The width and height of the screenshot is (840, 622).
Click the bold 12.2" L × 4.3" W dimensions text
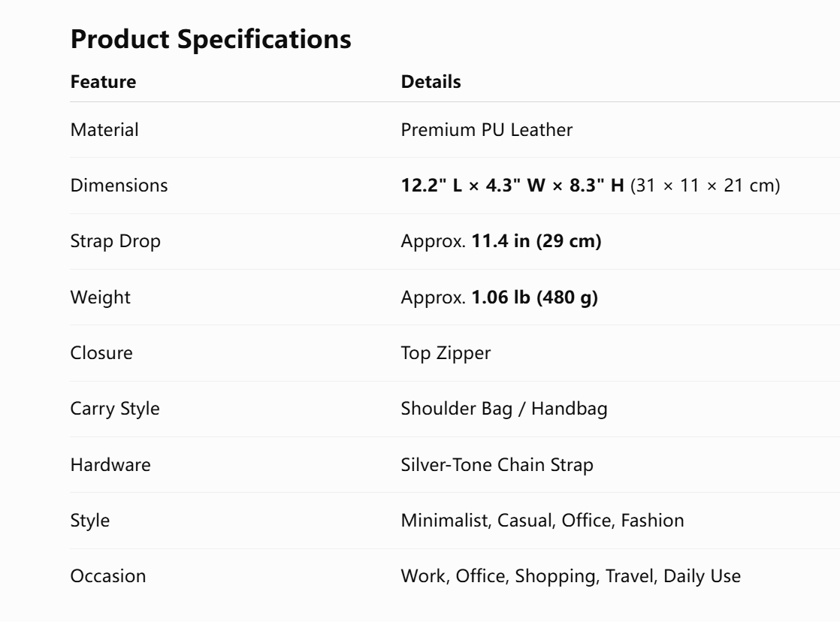pyautogui.click(x=473, y=186)
